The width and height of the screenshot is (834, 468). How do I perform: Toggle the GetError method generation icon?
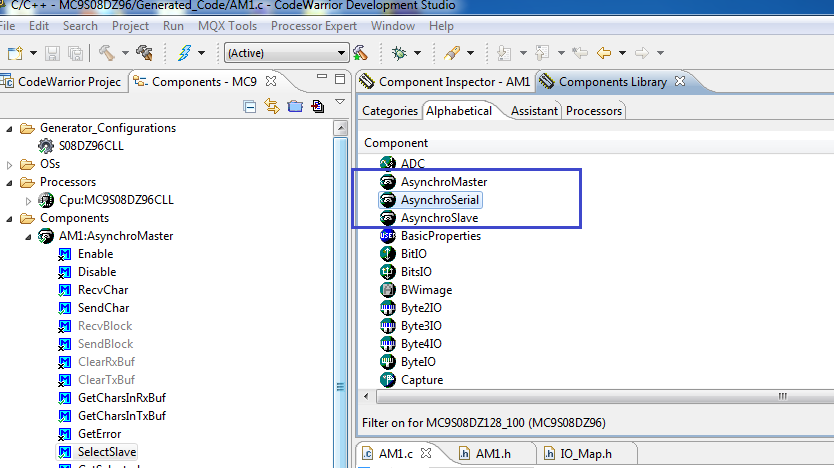click(x=64, y=434)
